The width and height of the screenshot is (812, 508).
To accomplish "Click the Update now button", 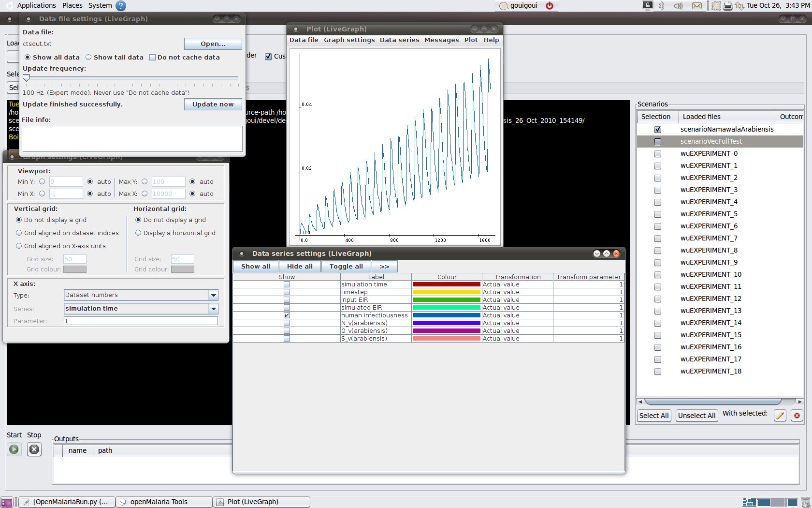I will [x=213, y=104].
